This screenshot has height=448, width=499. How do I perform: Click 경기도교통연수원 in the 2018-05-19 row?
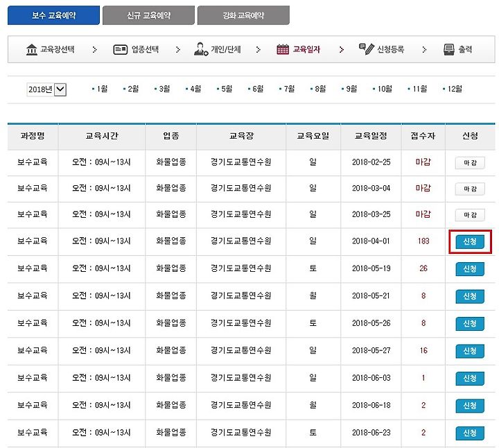241,269
